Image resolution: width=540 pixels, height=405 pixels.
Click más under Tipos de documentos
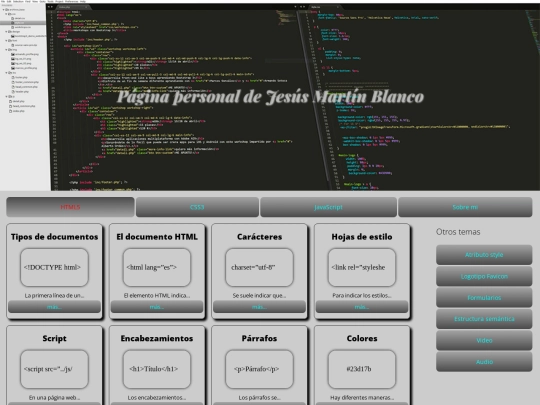(x=54, y=307)
